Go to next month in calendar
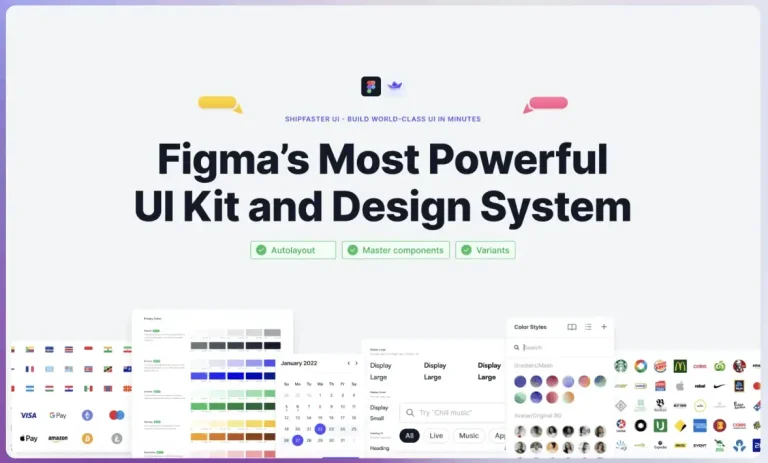768x463 pixels. [x=357, y=363]
